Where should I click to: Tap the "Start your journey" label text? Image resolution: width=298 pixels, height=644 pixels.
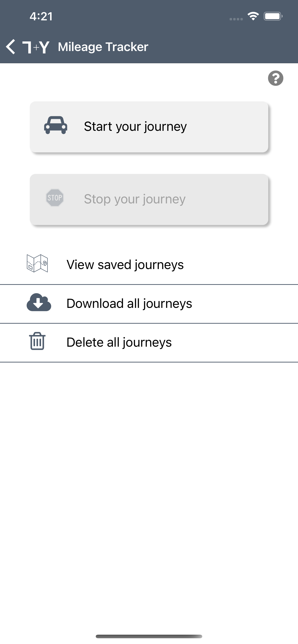coord(135,126)
